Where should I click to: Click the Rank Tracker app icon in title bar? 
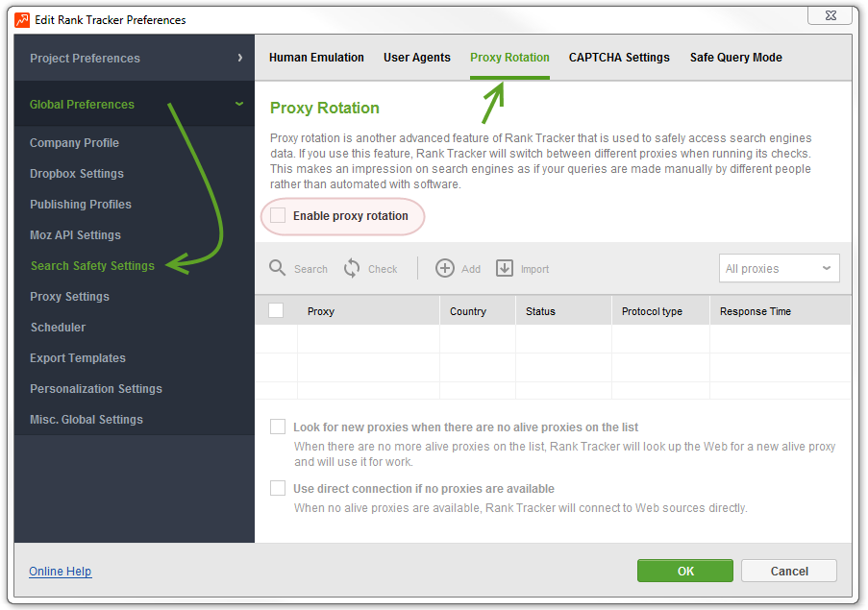(22, 20)
